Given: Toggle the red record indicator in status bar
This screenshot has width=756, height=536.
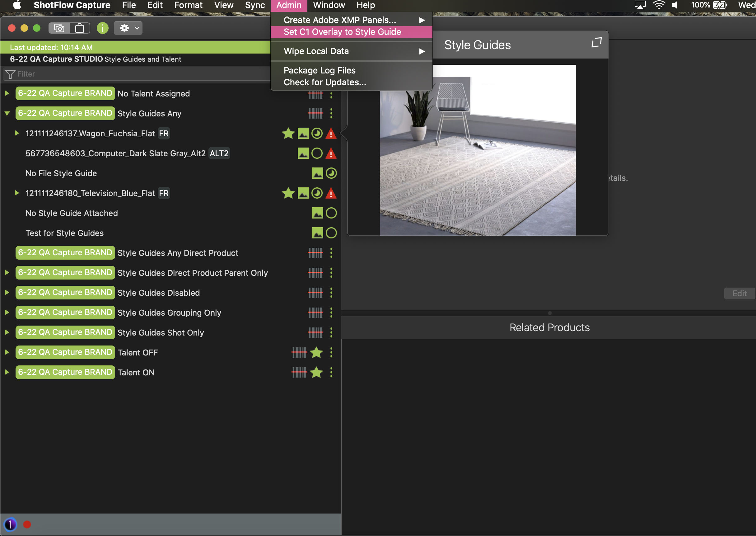Looking at the screenshot, I should pyautogui.click(x=27, y=524).
